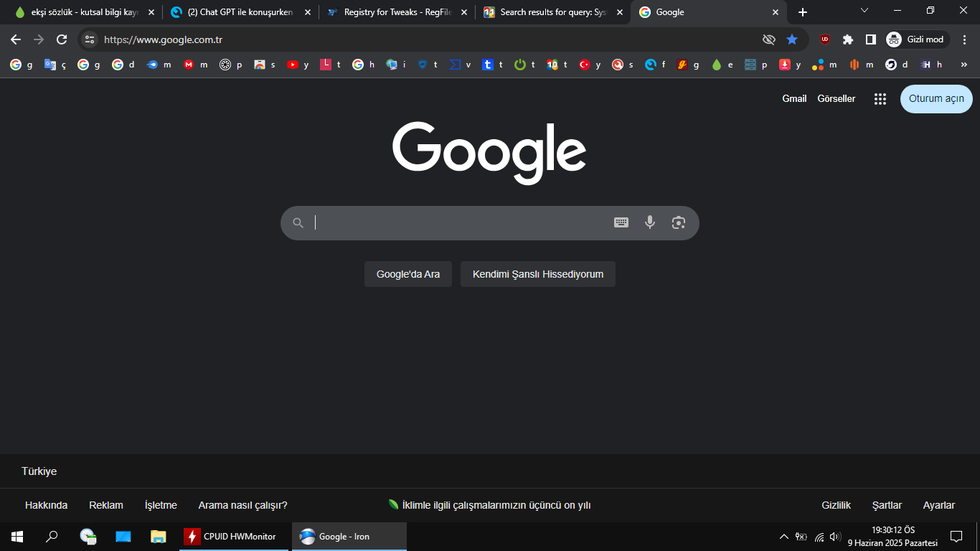The height and width of the screenshot is (551, 980).
Task: Show more bookmarks with the overflow chevron
Action: [963, 65]
